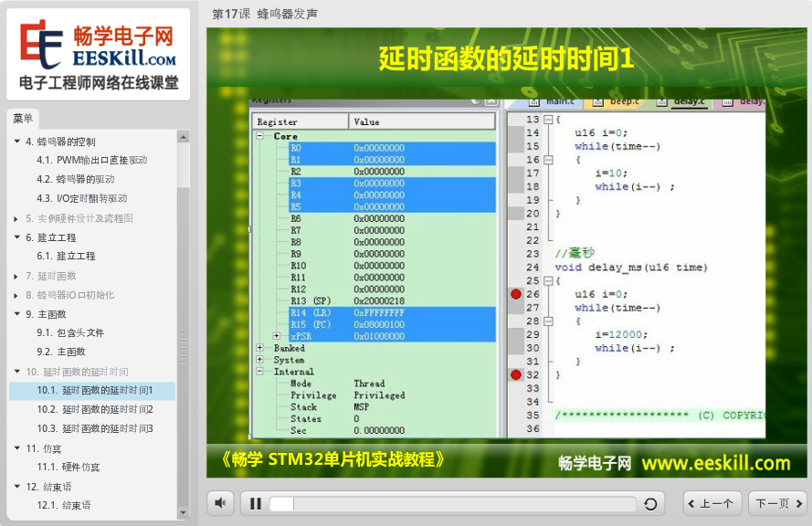The width and height of the screenshot is (812, 526).
Task: Click the Register column header
Action: click(301, 121)
